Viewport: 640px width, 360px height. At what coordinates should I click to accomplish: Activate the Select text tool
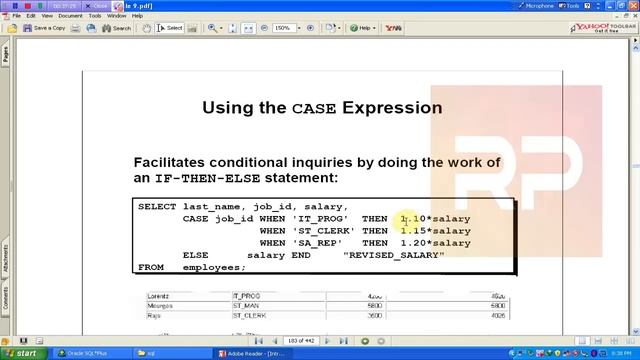coord(170,28)
